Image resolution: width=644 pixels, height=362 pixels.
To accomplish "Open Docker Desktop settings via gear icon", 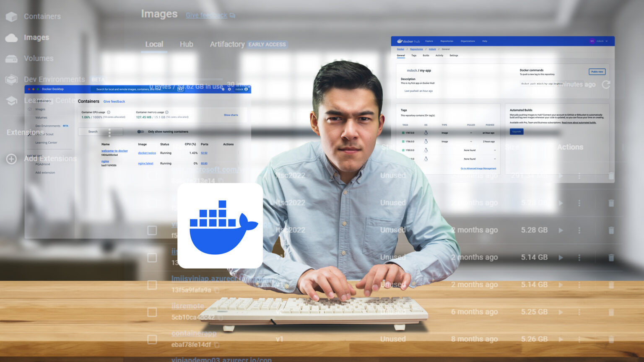I will [x=230, y=89].
